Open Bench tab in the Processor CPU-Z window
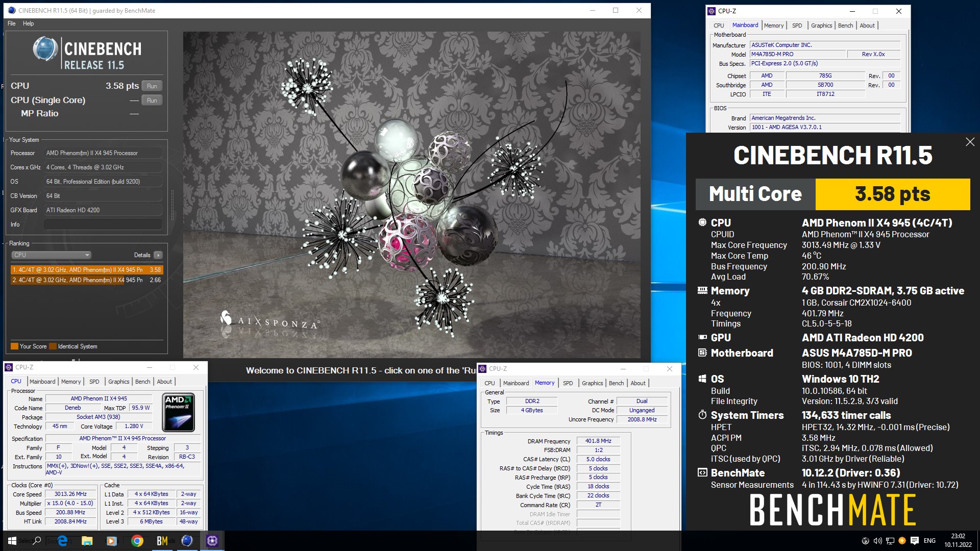 [x=142, y=382]
